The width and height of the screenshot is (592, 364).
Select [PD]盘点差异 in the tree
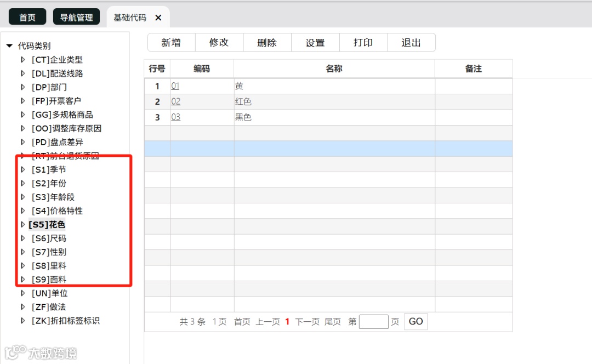click(x=58, y=142)
